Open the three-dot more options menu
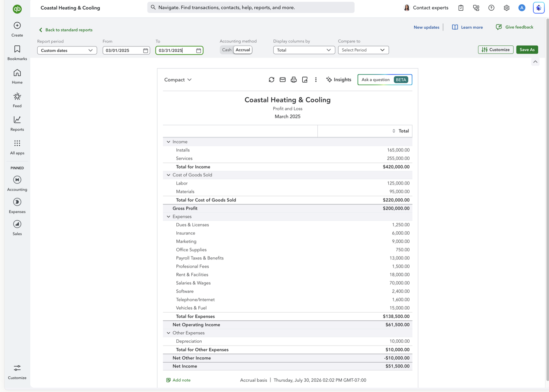This screenshot has width=549, height=392. [x=316, y=79]
